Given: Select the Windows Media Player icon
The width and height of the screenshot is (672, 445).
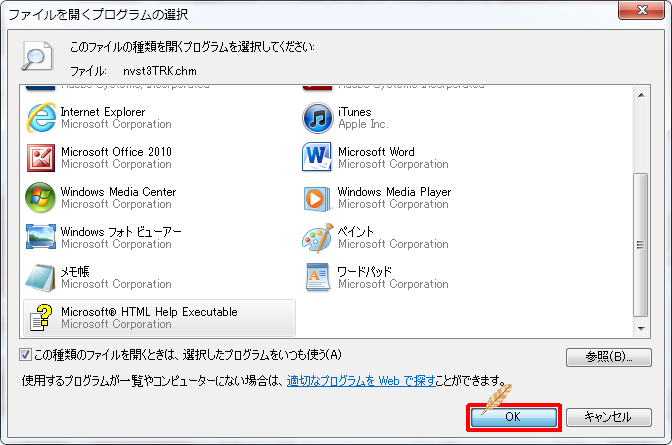Looking at the screenshot, I should click(x=317, y=198).
